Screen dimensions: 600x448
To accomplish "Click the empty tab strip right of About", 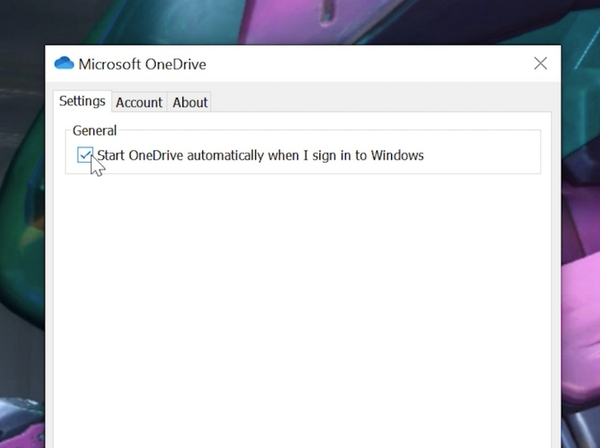I will click(x=380, y=101).
